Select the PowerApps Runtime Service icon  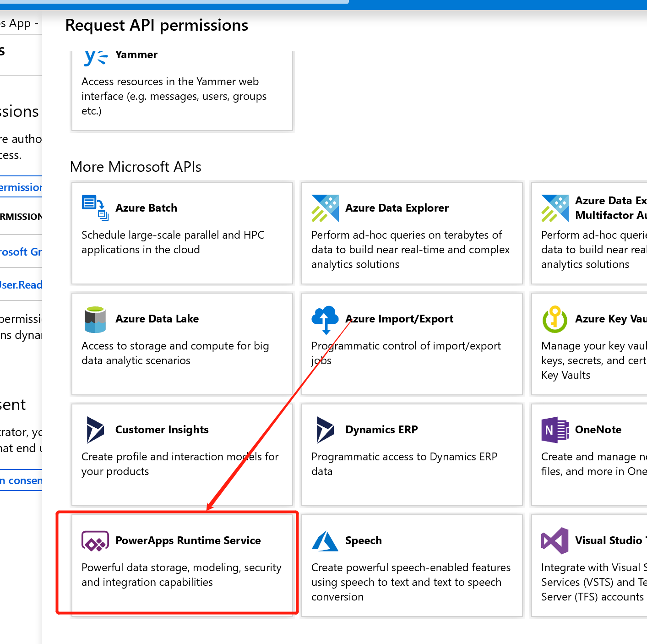tap(95, 541)
